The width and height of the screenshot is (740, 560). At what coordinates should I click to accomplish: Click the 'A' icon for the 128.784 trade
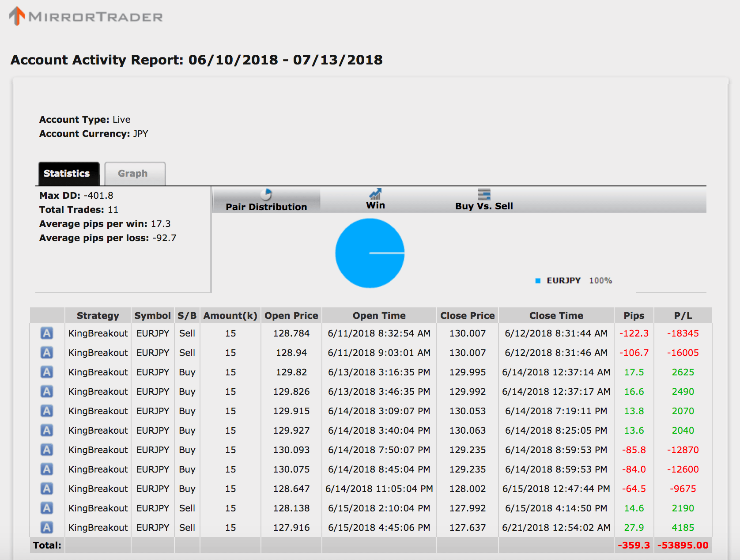point(47,333)
